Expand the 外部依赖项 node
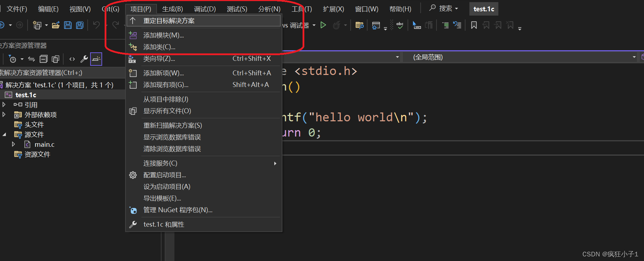The image size is (644, 261). [4, 115]
